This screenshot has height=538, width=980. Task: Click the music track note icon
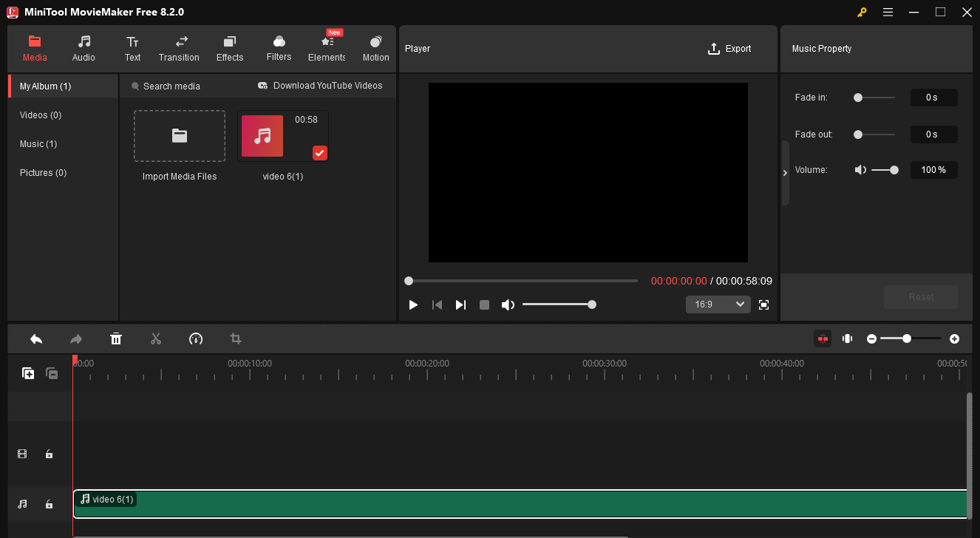22,504
